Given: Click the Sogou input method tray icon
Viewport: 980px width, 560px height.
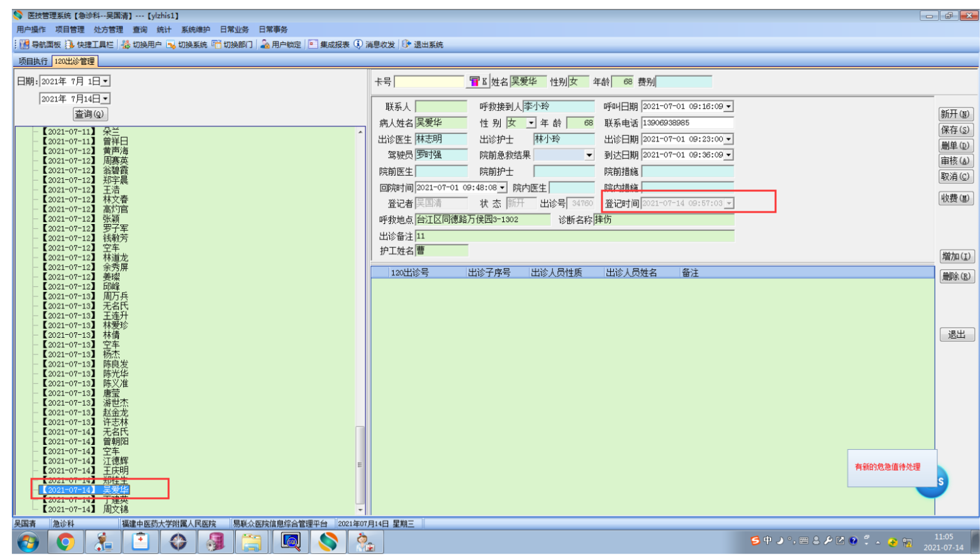Looking at the screenshot, I should click(755, 540).
